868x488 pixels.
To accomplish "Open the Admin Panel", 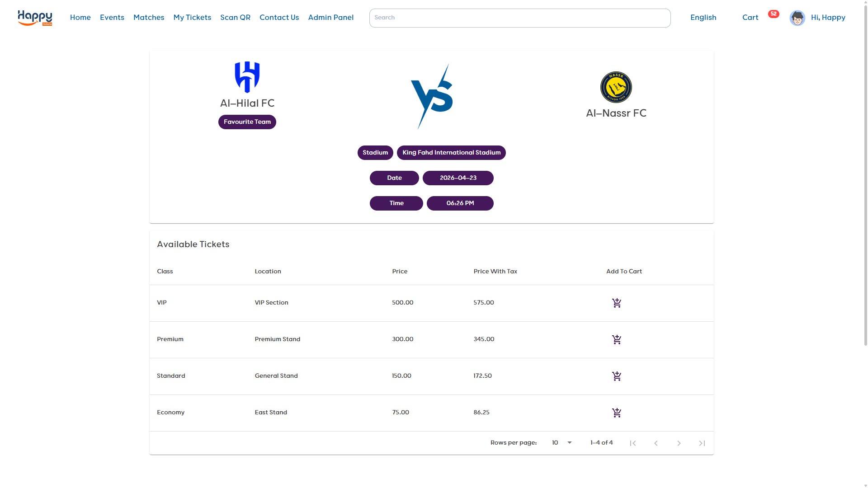I will click(x=331, y=18).
